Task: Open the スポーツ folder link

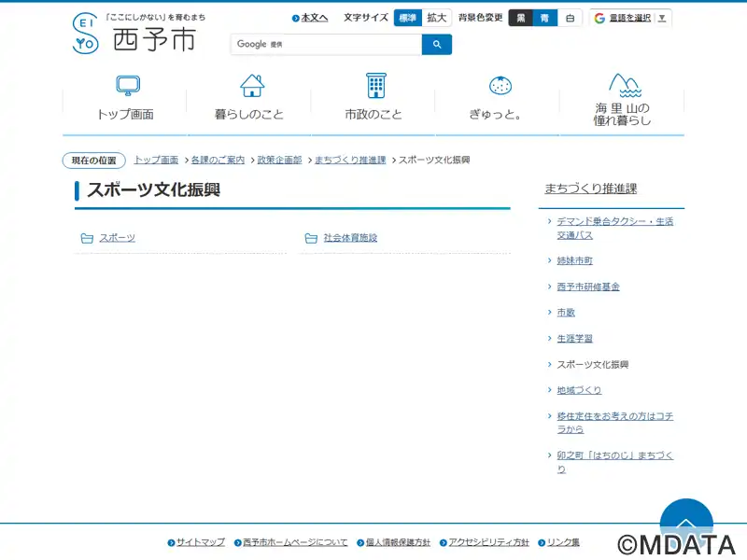Action: coord(117,238)
